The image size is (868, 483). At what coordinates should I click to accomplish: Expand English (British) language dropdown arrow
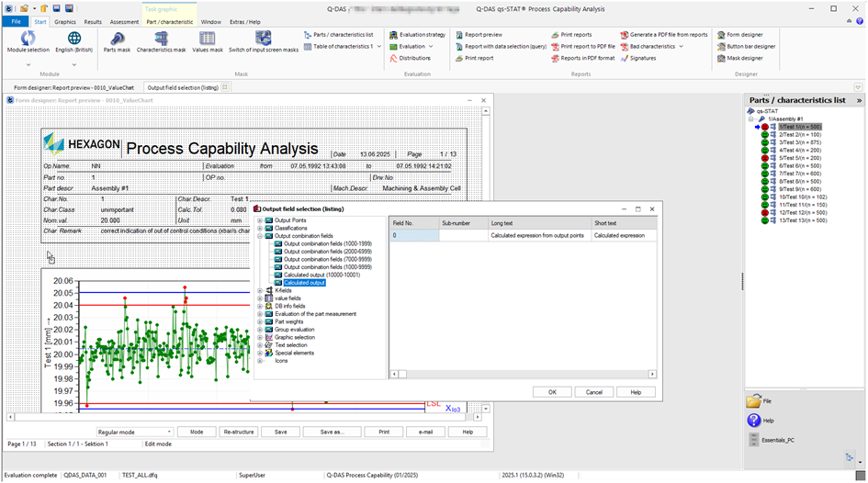[74, 64]
